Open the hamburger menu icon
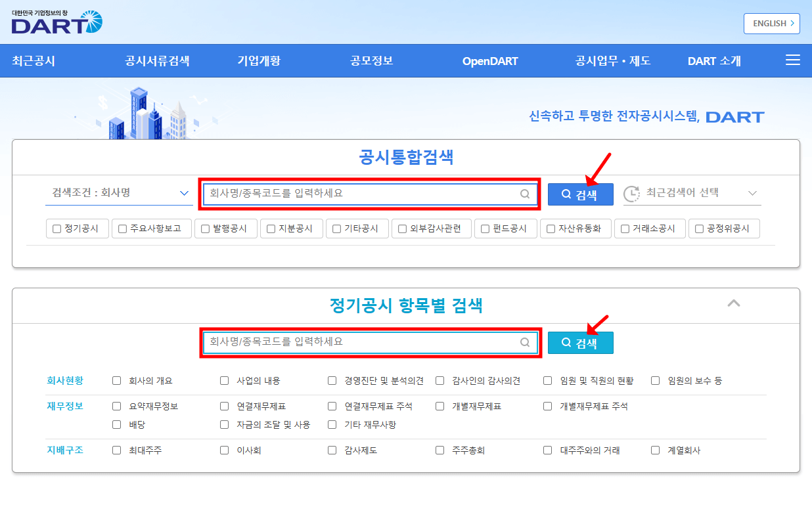The width and height of the screenshot is (812, 505). (792, 60)
